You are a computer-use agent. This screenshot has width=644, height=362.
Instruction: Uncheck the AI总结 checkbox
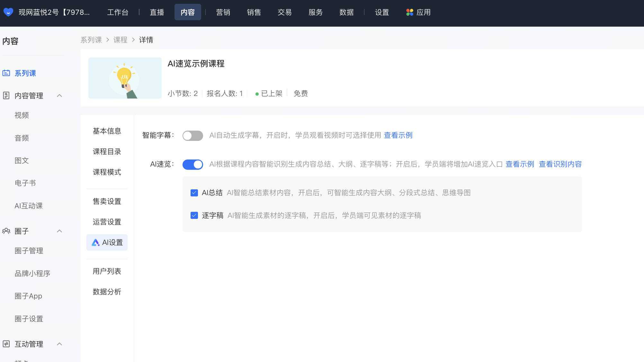point(194,193)
